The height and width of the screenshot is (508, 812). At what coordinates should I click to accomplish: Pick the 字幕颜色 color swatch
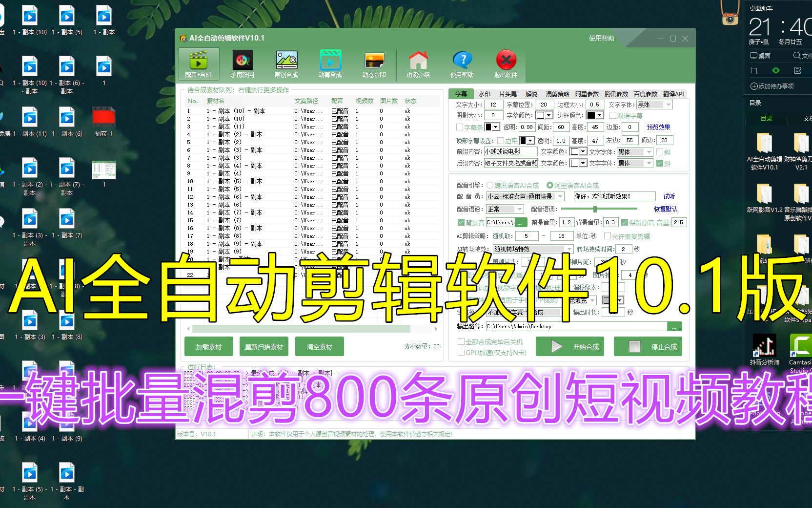coord(540,116)
